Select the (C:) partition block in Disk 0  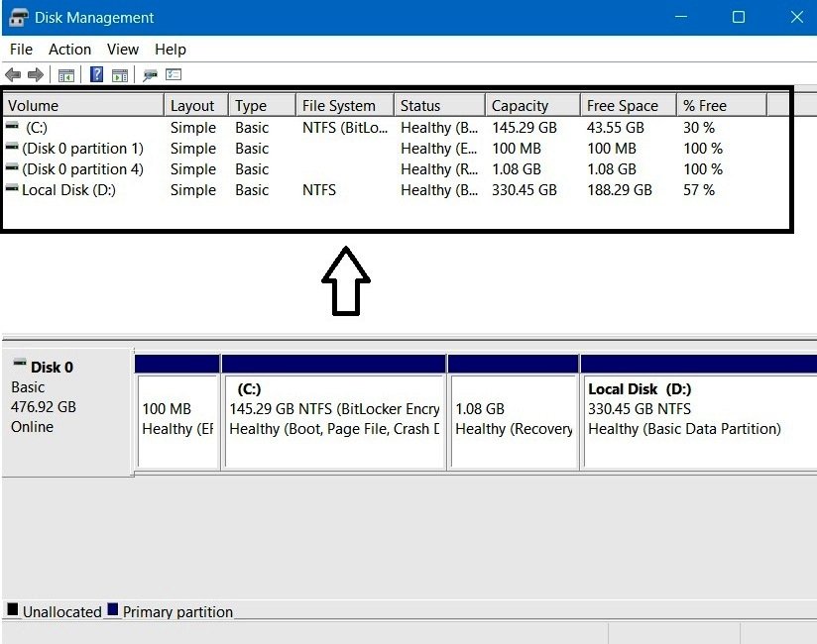[x=334, y=412]
